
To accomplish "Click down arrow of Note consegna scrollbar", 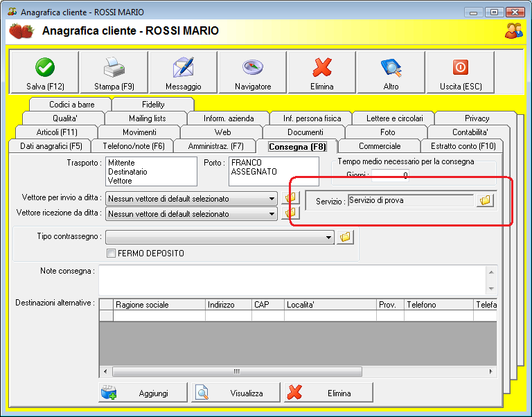I will point(491,288).
